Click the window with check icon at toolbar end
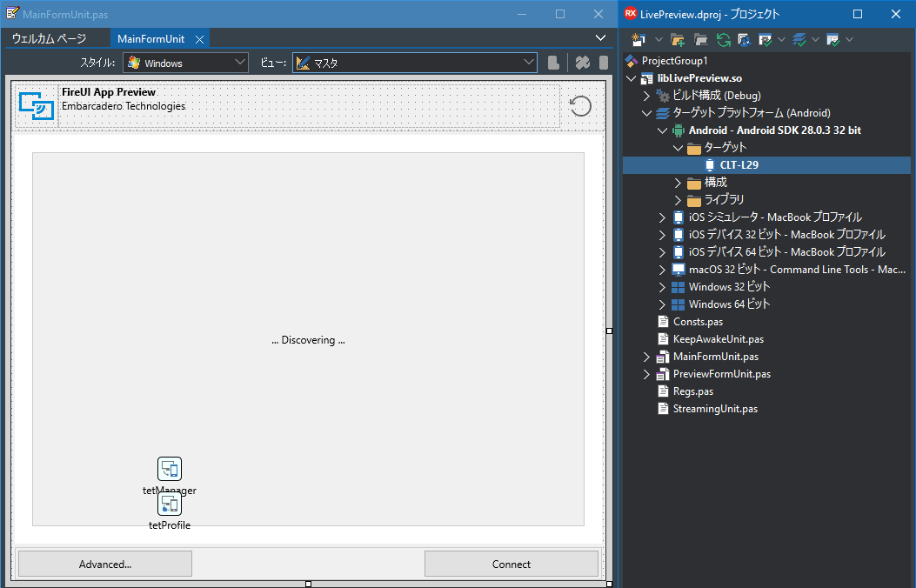 coord(833,40)
